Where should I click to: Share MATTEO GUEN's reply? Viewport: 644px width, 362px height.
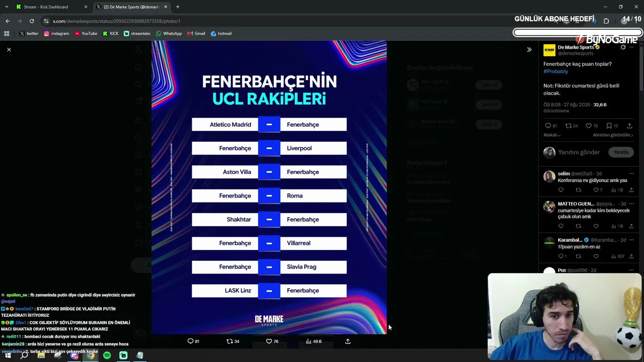(631, 226)
